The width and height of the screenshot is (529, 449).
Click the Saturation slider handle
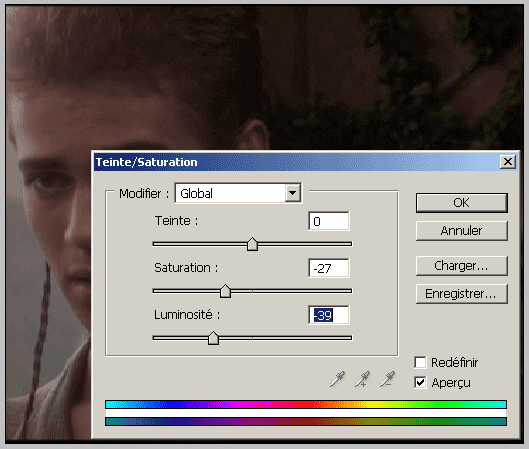(x=225, y=291)
